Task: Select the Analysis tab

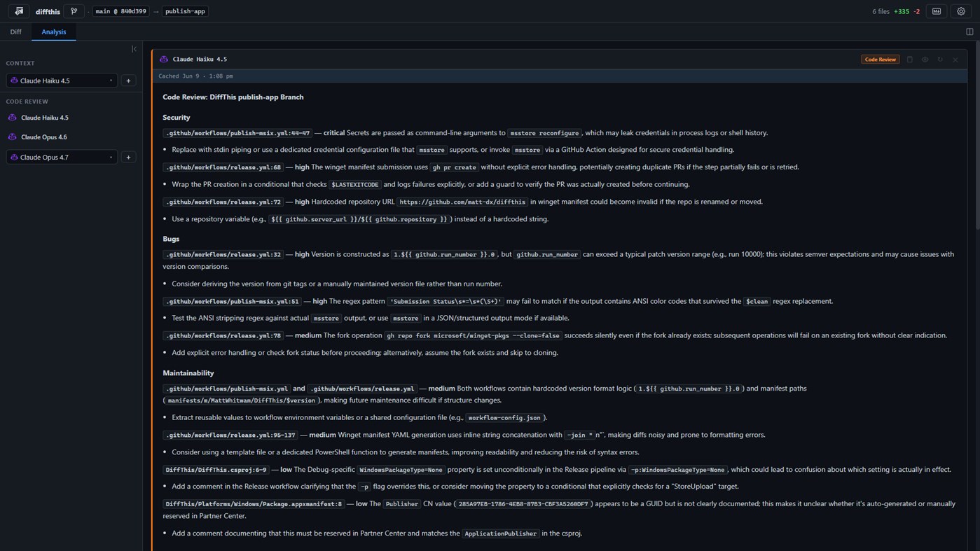Action: tap(53, 32)
